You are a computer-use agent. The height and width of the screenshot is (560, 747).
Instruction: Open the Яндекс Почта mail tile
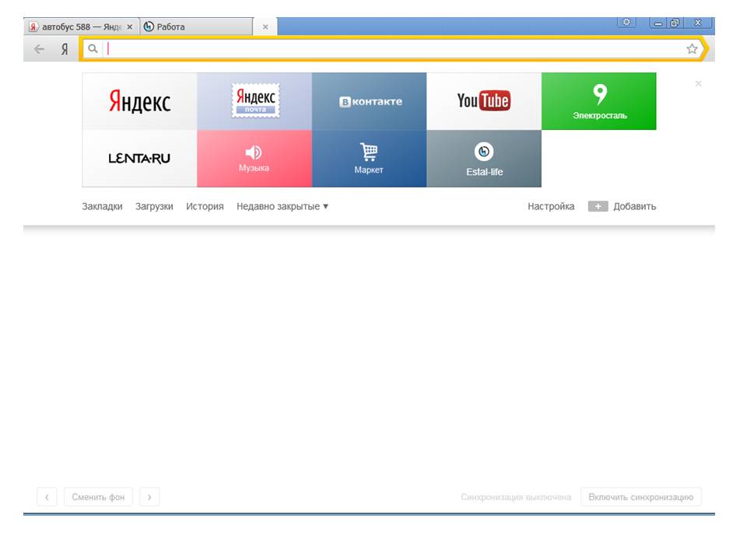click(254, 101)
